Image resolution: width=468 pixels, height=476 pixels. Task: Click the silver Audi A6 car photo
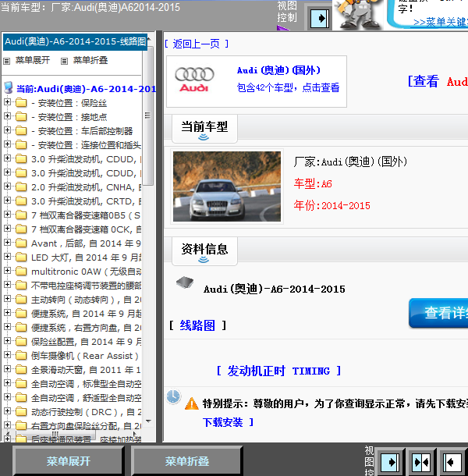227,186
